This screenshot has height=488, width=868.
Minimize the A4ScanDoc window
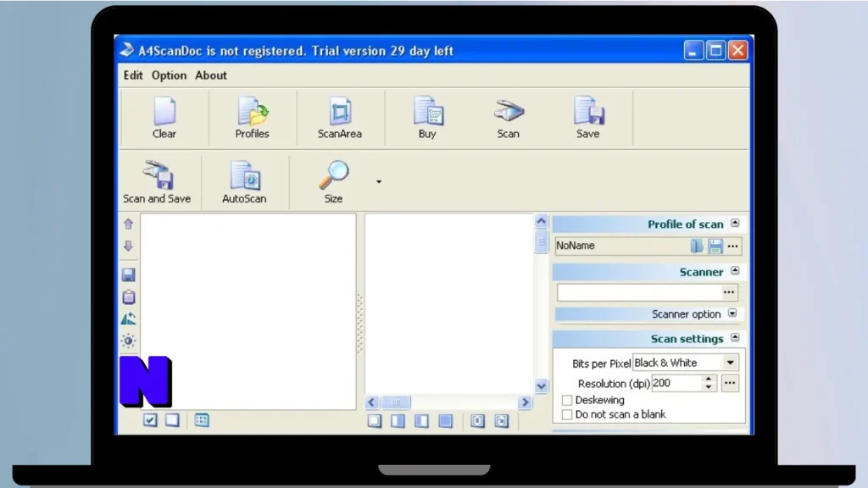point(693,51)
